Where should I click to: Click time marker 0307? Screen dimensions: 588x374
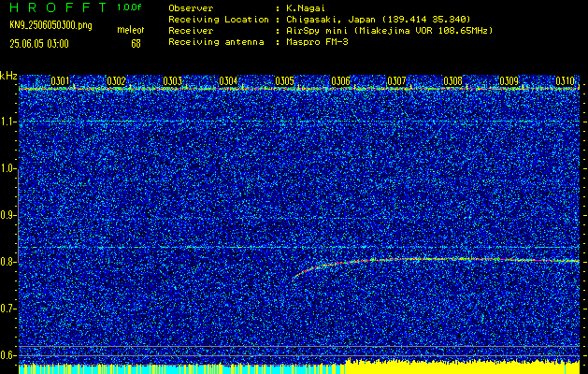coord(396,81)
